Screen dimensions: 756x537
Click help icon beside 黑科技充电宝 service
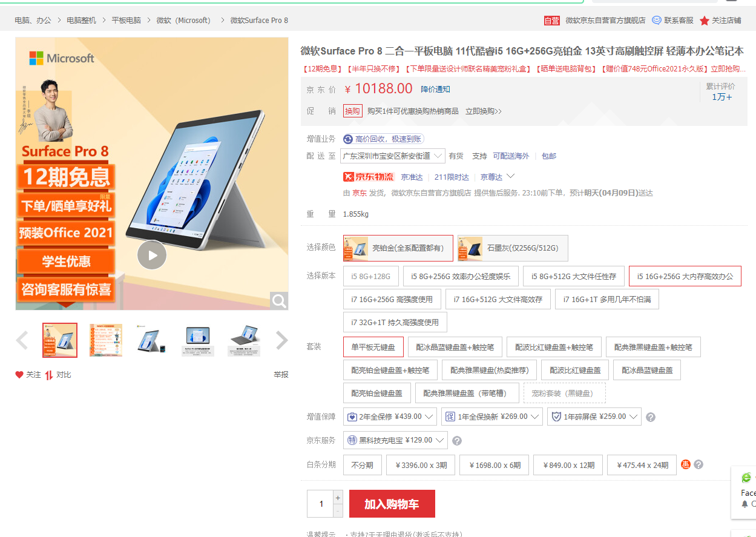point(457,441)
